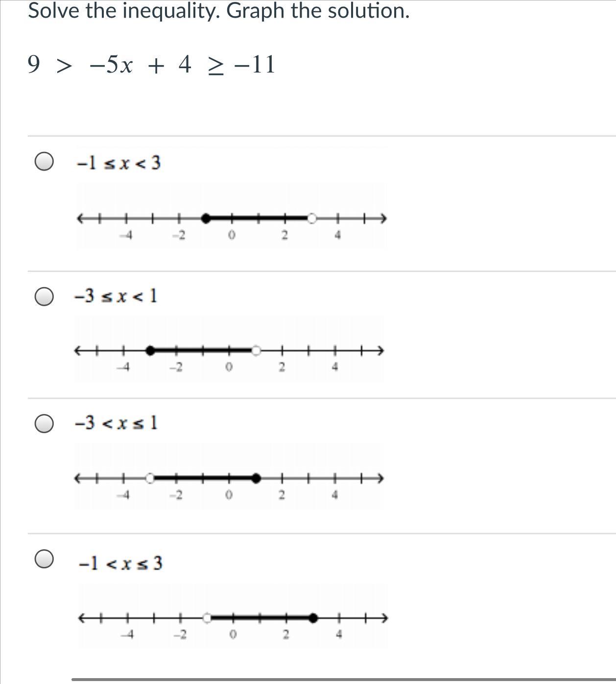Click the horizontal scrollbar at the bottom
This screenshot has width=616, height=684.
click(x=344, y=680)
